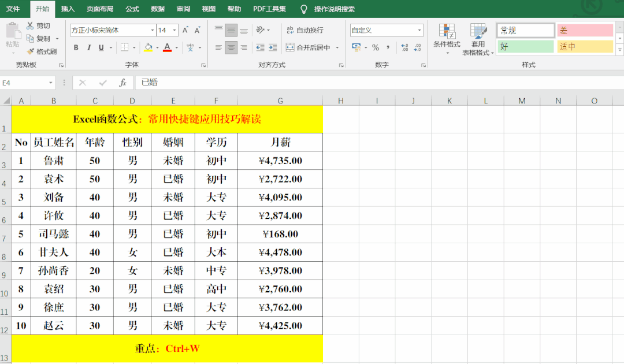Screen dimensions: 624x364
Task: Apply the 差 (Bad) cell style
Action: 585,30
